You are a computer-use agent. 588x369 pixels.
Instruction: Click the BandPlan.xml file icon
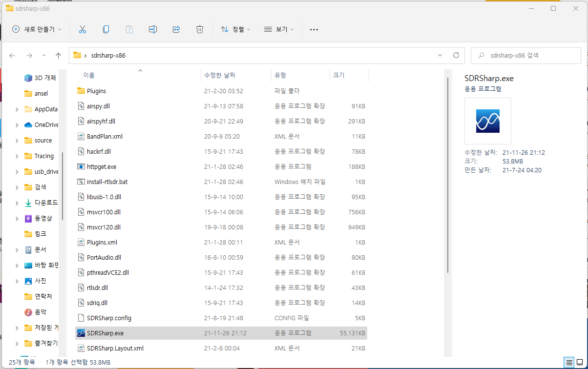81,136
